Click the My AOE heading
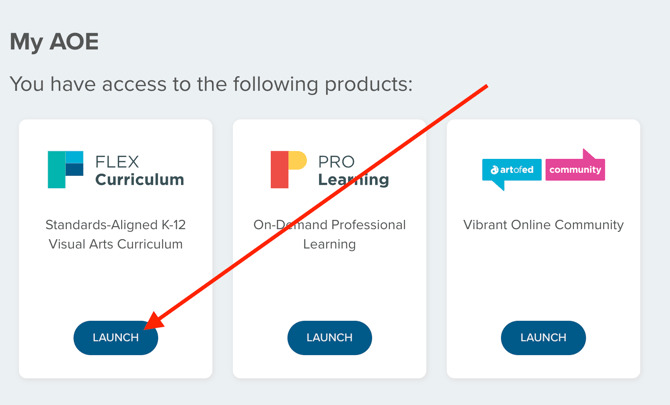The width and height of the screenshot is (670, 405). (55, 42)
